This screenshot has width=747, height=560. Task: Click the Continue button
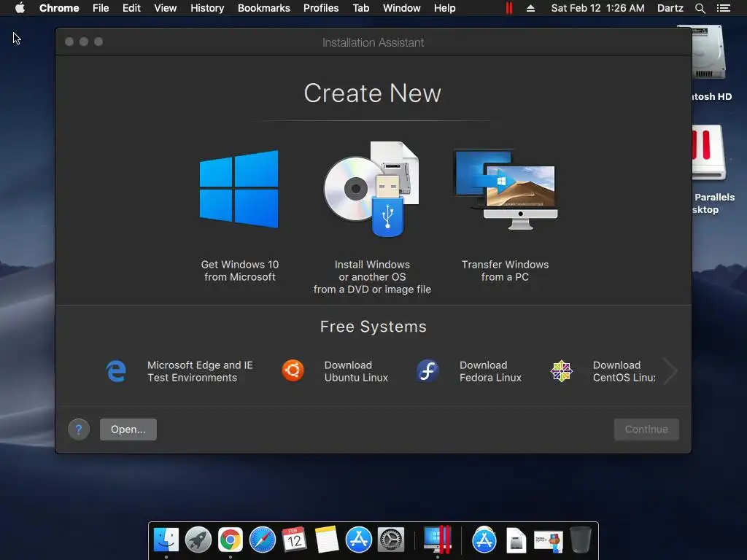pyautogui.click(x=646, y=429)
